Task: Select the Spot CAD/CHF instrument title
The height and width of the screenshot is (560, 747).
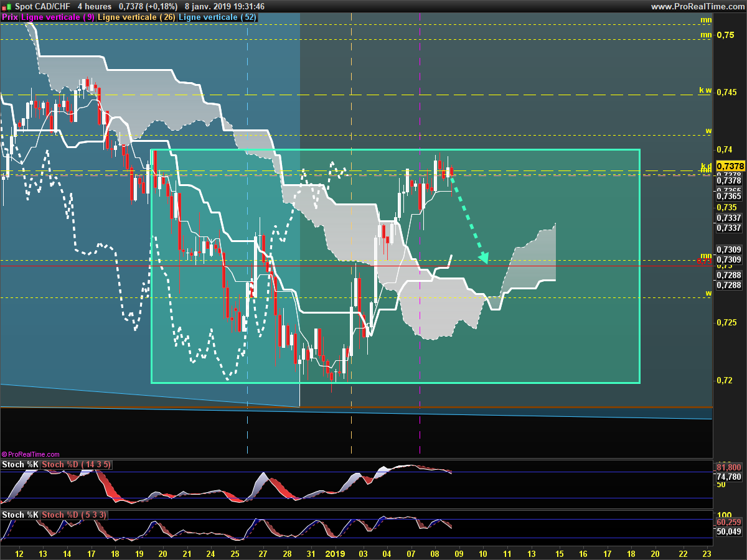Action: 42,6
